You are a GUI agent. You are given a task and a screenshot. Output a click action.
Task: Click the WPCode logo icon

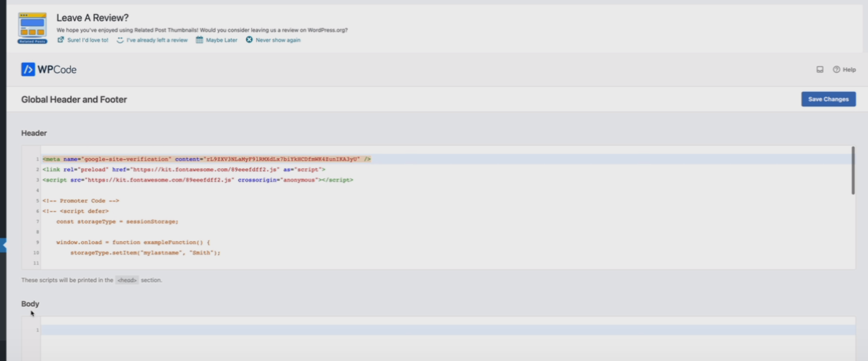[28, 69]
